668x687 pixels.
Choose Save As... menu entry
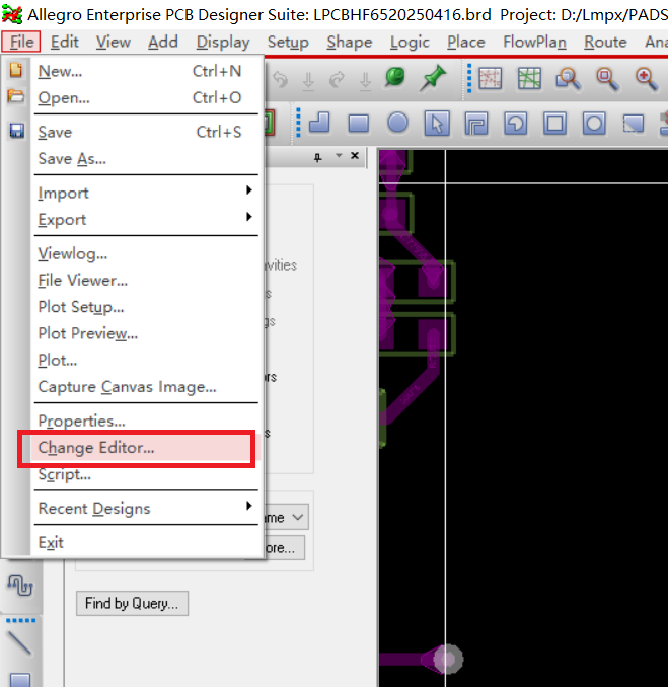pos(146,158)
